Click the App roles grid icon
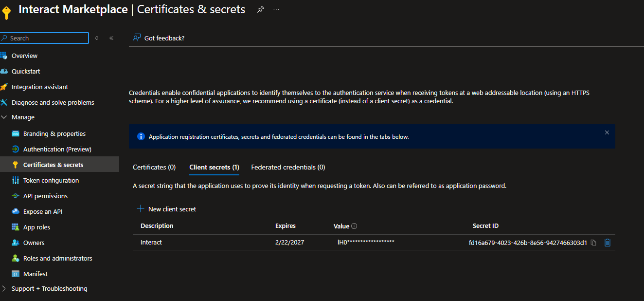The image size is (644, 301). [x=15, y=227]
